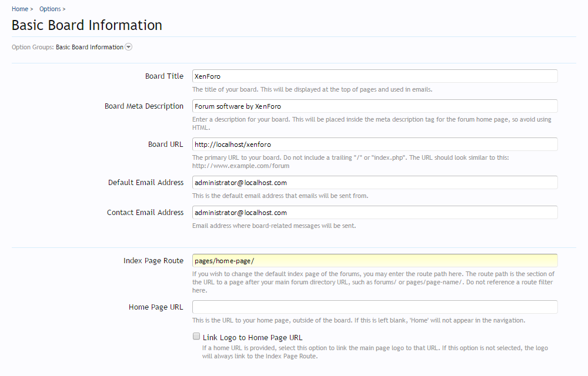The image size is (588, 376).
Task: Enable Link Logo to Home Page URL checkbox
Action: [196, 336]
